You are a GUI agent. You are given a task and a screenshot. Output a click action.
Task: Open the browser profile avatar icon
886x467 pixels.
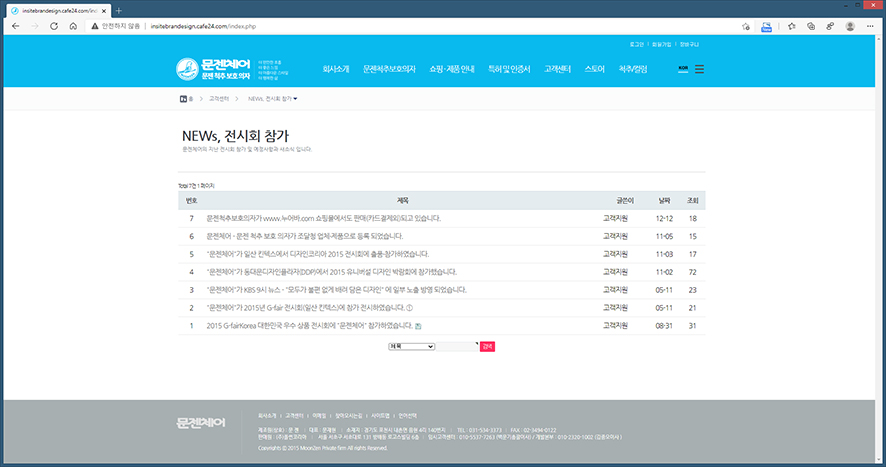point(850,26)
